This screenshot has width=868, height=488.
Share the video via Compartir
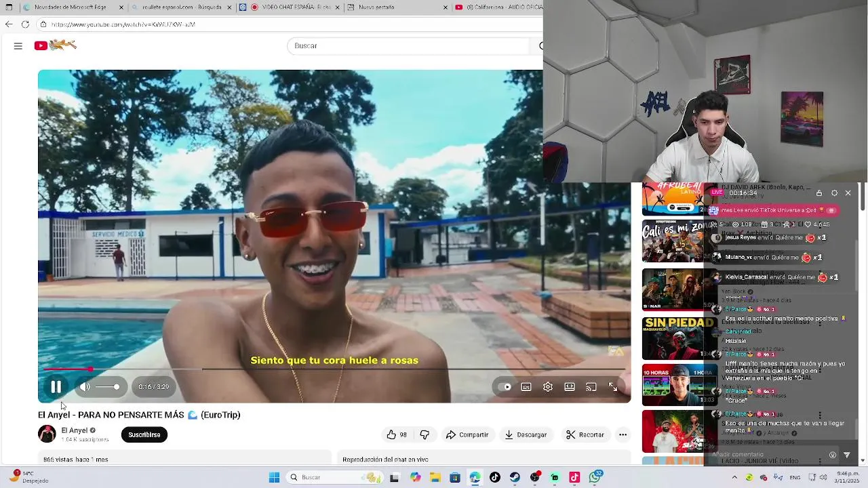point(467,434)
